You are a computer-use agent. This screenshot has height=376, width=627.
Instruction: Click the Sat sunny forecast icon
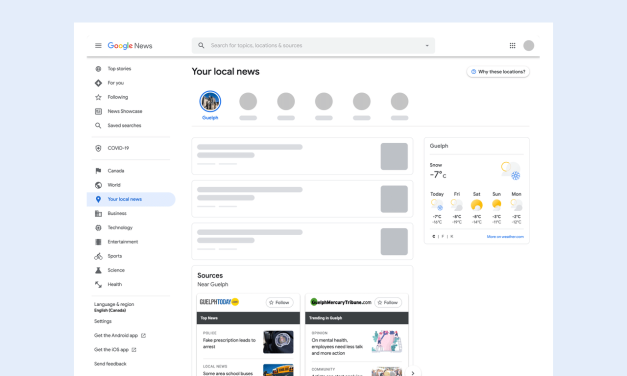point(476,205)
